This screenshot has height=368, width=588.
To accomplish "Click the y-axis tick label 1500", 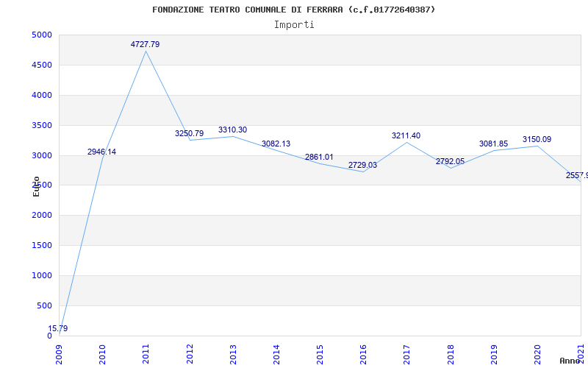I will click(x=42, y=246).
